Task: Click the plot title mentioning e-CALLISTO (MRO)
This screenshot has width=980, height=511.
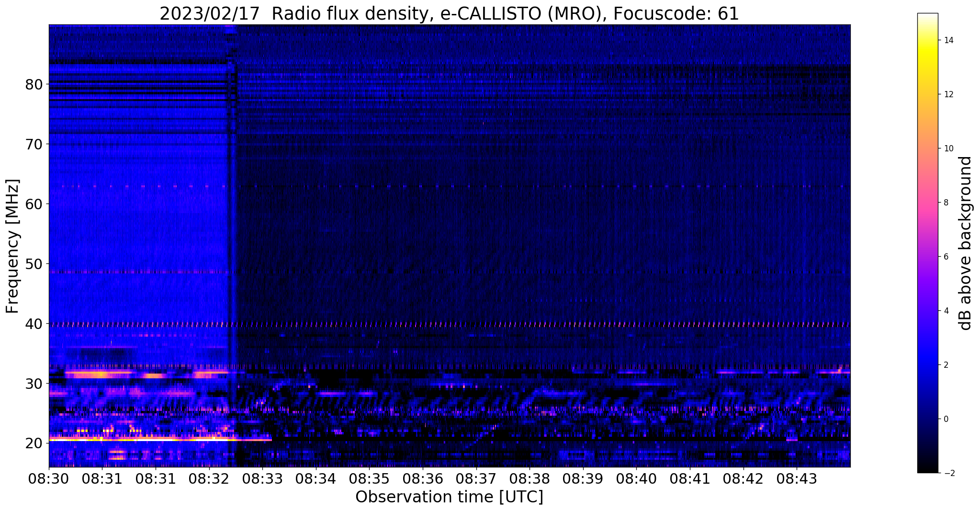Action: (x=449, y=13)
